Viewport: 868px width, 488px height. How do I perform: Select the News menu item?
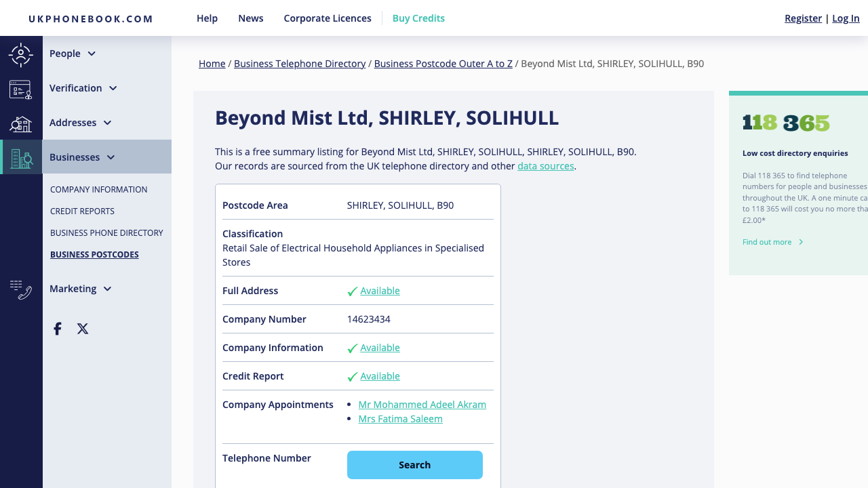(x=250, y=18)
